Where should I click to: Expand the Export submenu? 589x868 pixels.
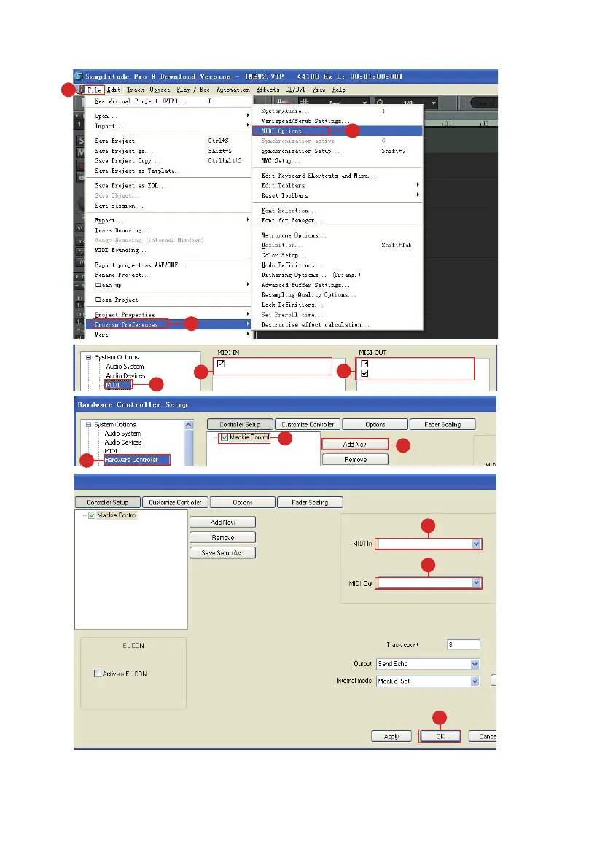click(168, 220)
